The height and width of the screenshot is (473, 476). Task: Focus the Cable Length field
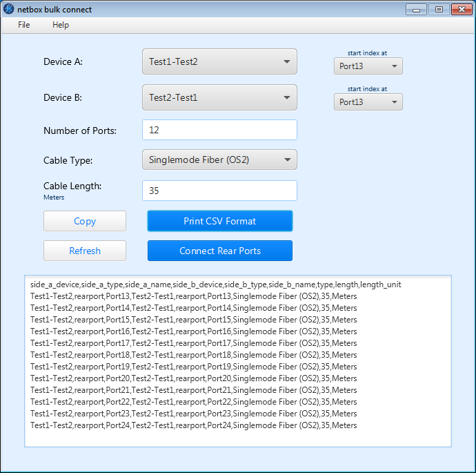219,191
